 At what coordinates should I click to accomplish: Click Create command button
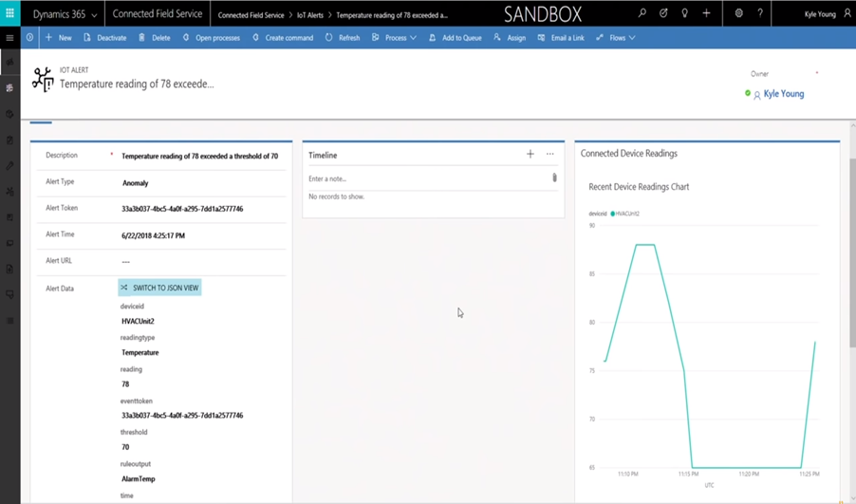pos(282,38)
